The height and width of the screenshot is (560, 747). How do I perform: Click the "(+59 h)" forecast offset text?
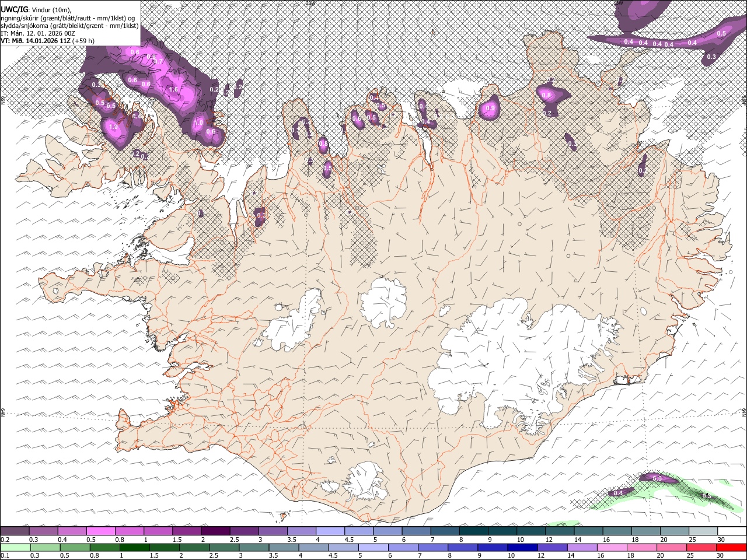click(83, 41)
